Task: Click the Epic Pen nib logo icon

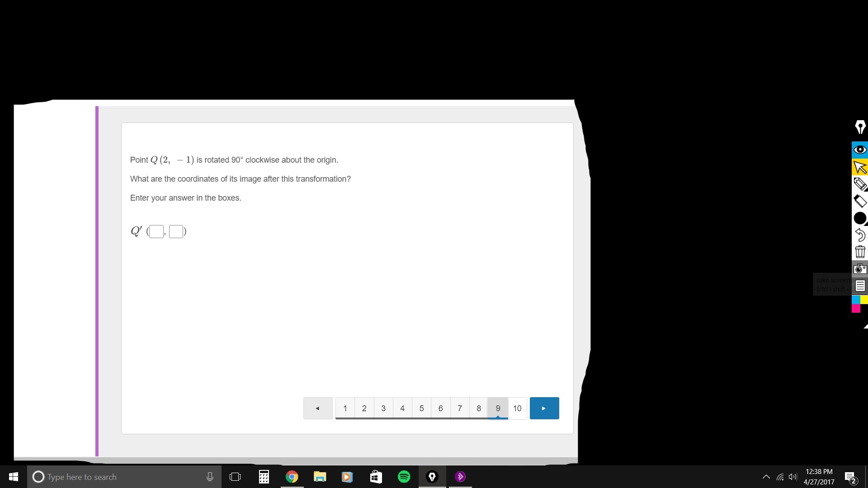Action: tap(860, 127)
